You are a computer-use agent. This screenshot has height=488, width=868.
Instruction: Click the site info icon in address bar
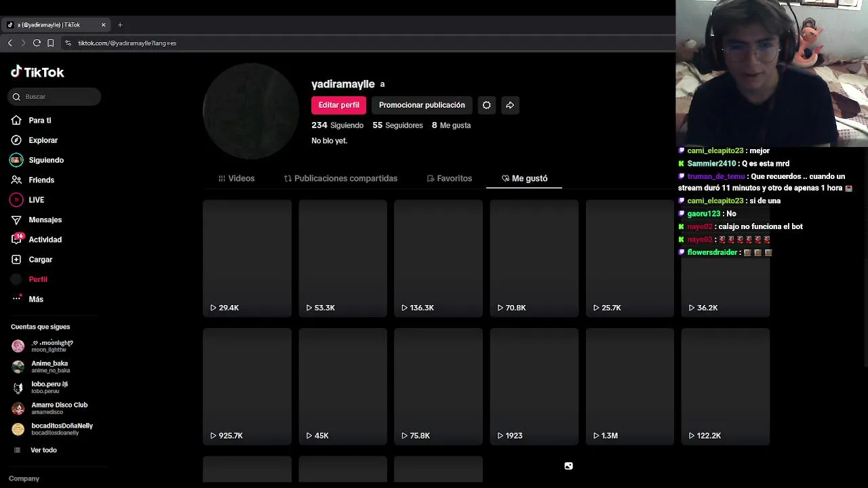coord(68,43)
